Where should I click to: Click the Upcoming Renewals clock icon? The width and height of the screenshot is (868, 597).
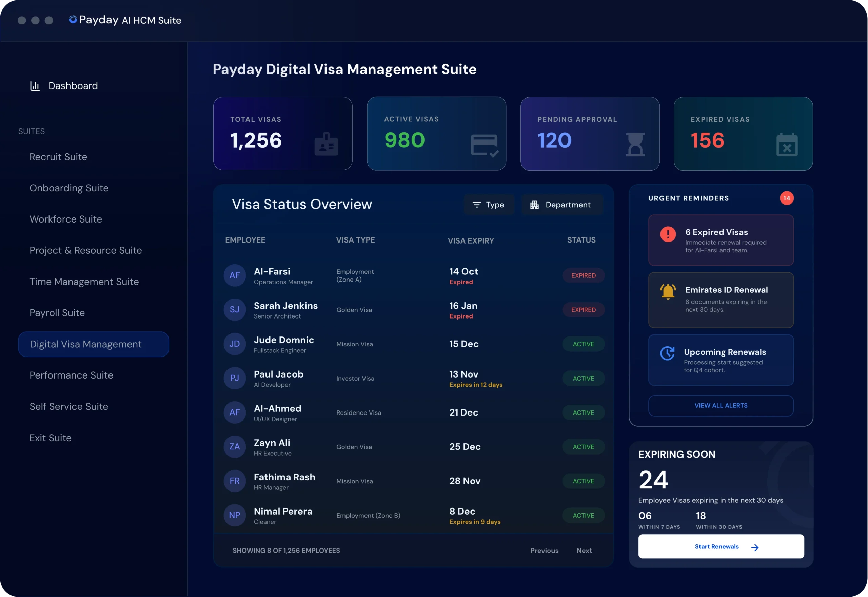coord(667,353)
